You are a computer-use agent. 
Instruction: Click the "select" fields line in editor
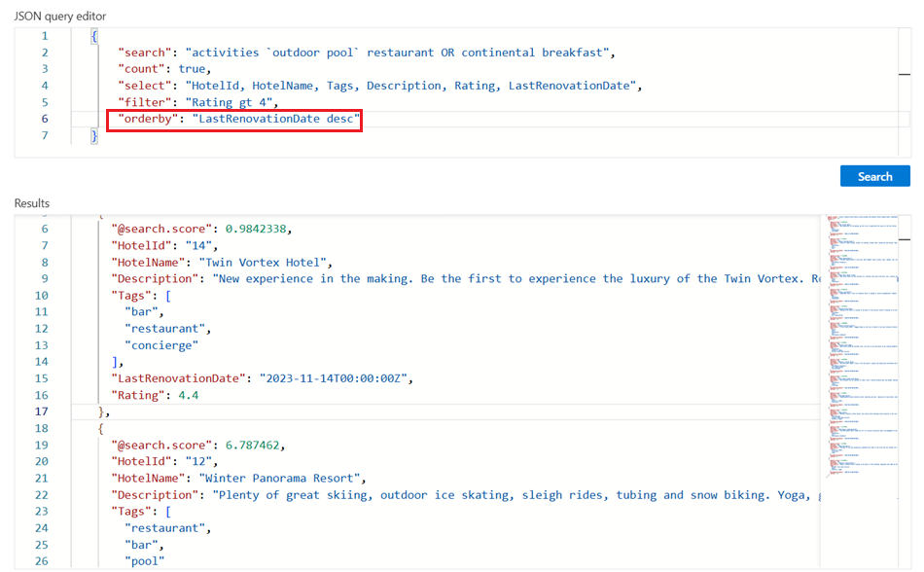379,86
